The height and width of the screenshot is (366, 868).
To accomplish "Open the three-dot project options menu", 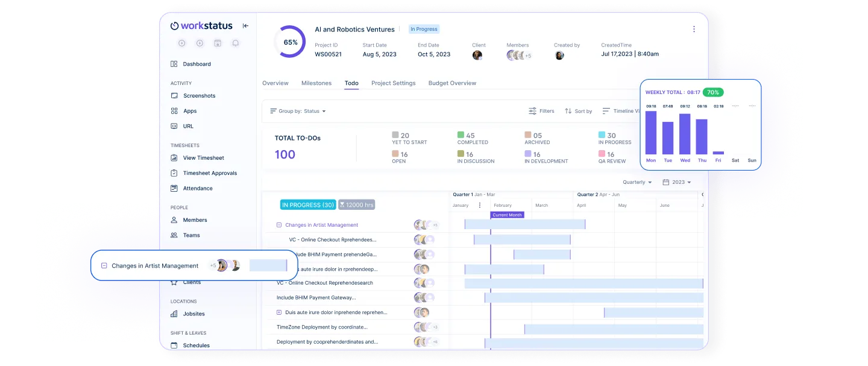I will point(694,29).
